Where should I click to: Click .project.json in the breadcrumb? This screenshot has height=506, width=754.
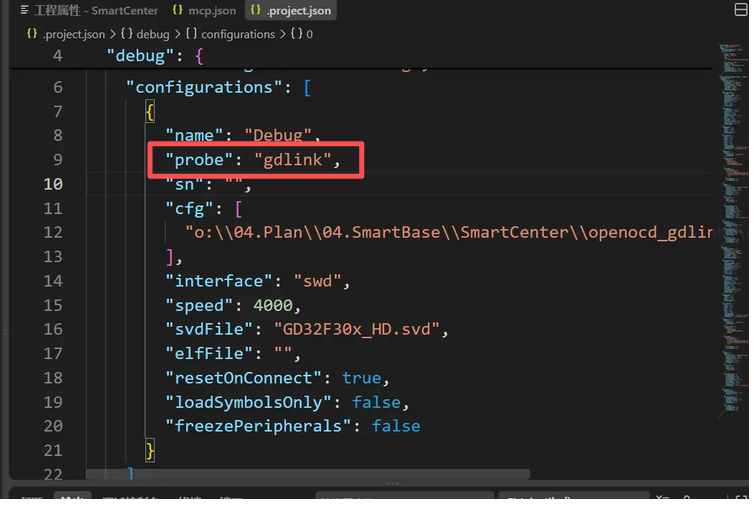(x=75, y=35)
